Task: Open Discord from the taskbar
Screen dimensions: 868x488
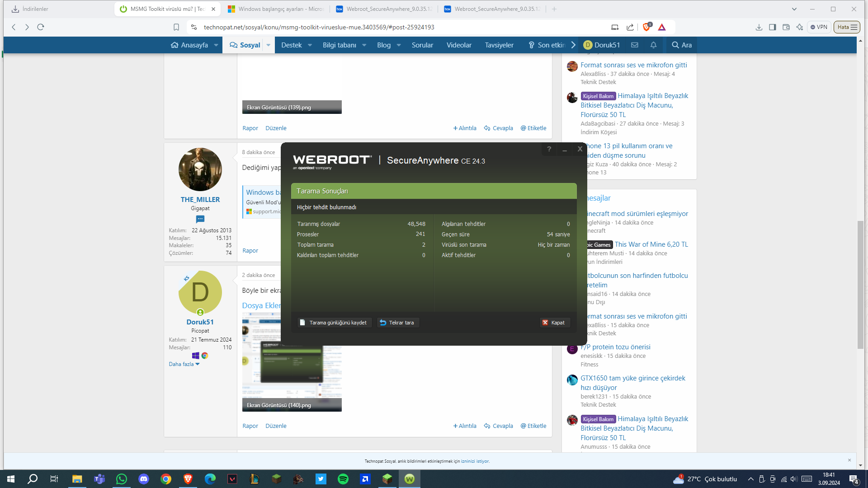Action: [144, 479]
